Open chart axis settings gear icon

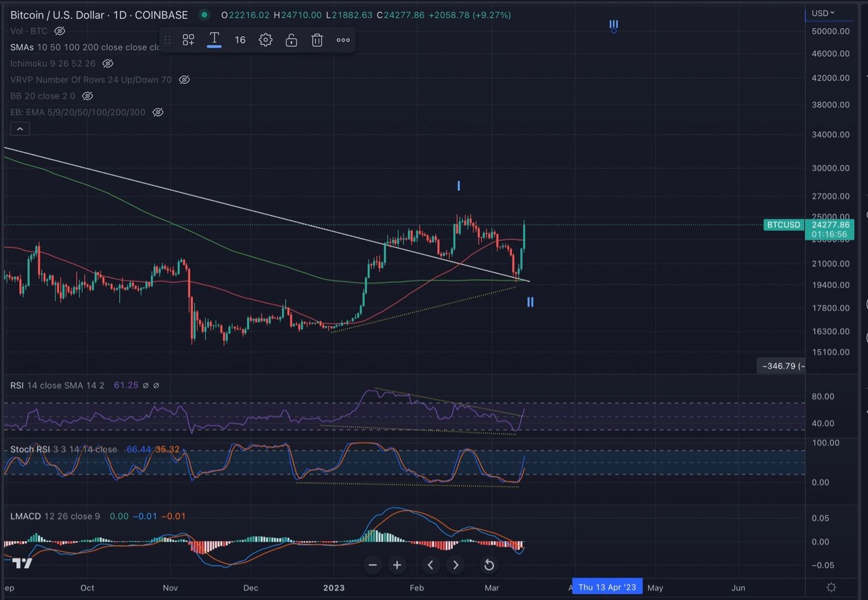[x=831, y=587]
